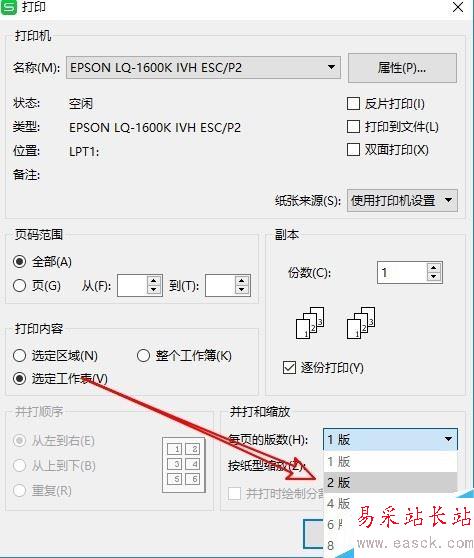Choose 4 版 from the dropdown list
The height and width of the screenshot is (558, 474).
[338, 503]
